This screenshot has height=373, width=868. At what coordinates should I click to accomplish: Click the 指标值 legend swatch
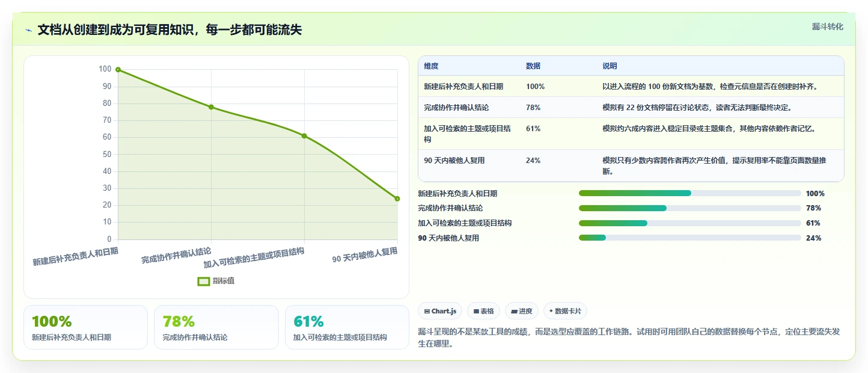click(x=204, y=281)
